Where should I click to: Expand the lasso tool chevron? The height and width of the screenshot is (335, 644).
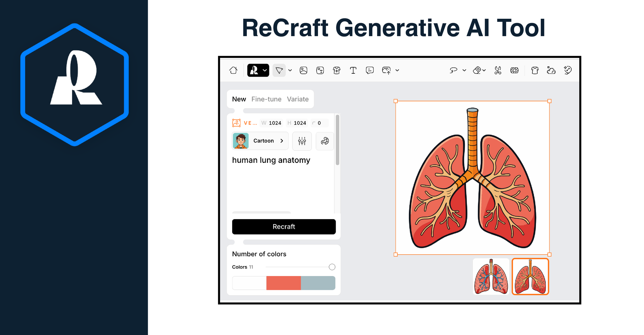tap(464, 70)
